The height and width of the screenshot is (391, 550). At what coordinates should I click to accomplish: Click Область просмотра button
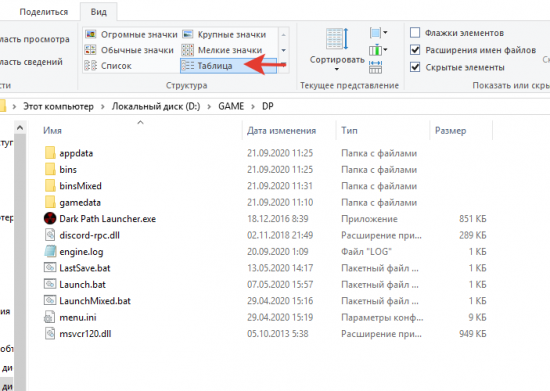point(34,39)
